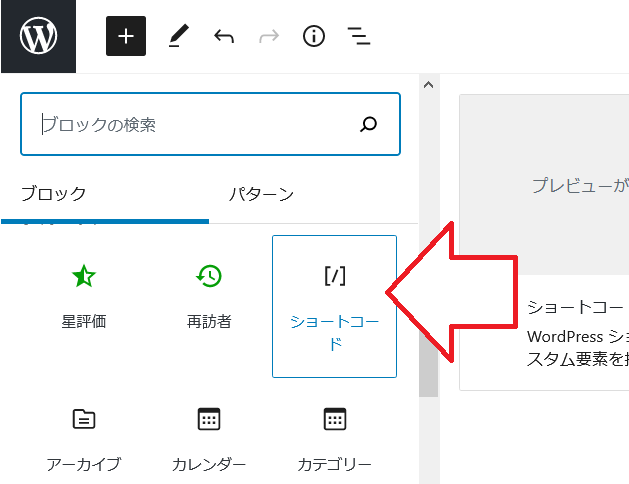
Task: Insert the カテゴリー block
Action: (334, 438)
